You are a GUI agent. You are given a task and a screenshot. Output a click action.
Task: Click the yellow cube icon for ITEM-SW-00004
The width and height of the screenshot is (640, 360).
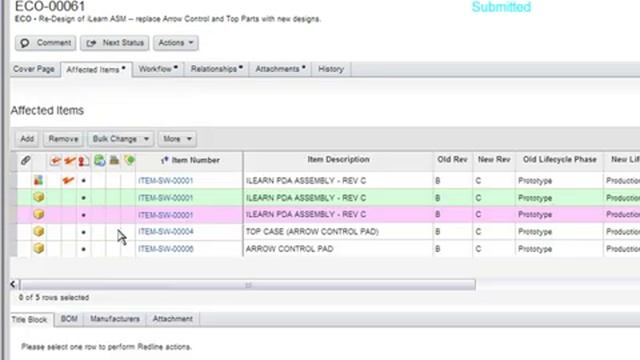(39, 231)
